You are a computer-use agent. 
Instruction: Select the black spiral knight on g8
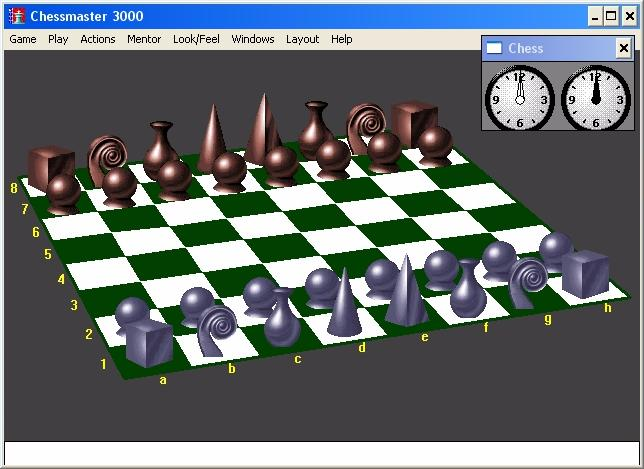point(366,123)
